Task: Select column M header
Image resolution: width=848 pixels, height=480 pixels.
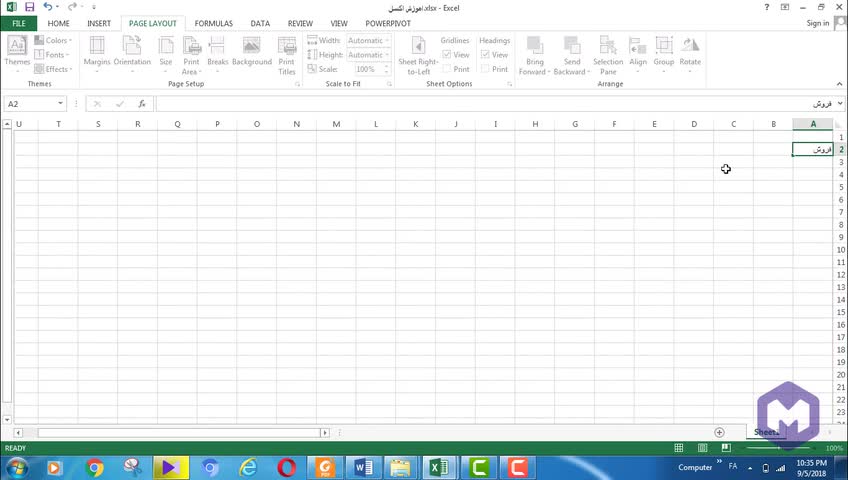Action: click(x=336, y=124)
